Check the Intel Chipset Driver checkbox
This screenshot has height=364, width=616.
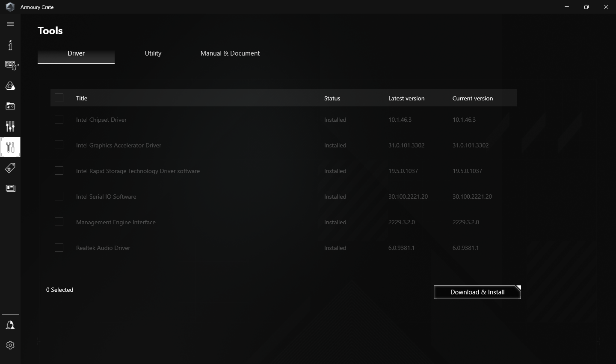pos(59,120)
